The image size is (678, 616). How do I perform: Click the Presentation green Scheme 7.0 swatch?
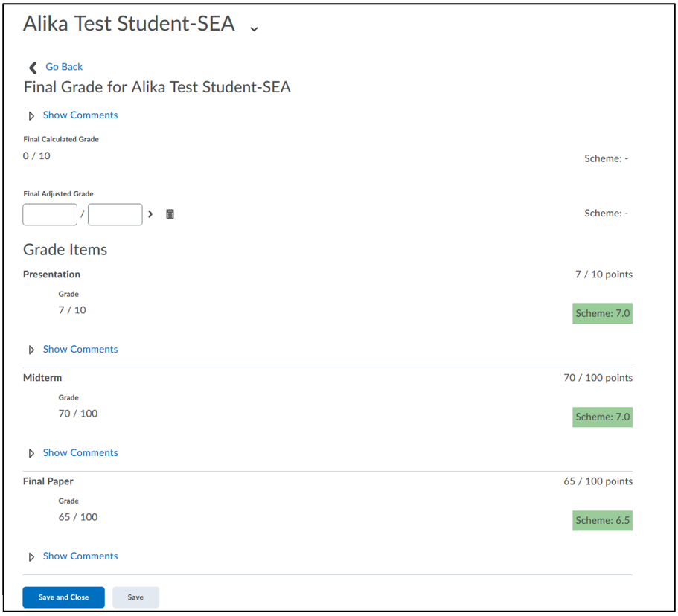point(602,313)
